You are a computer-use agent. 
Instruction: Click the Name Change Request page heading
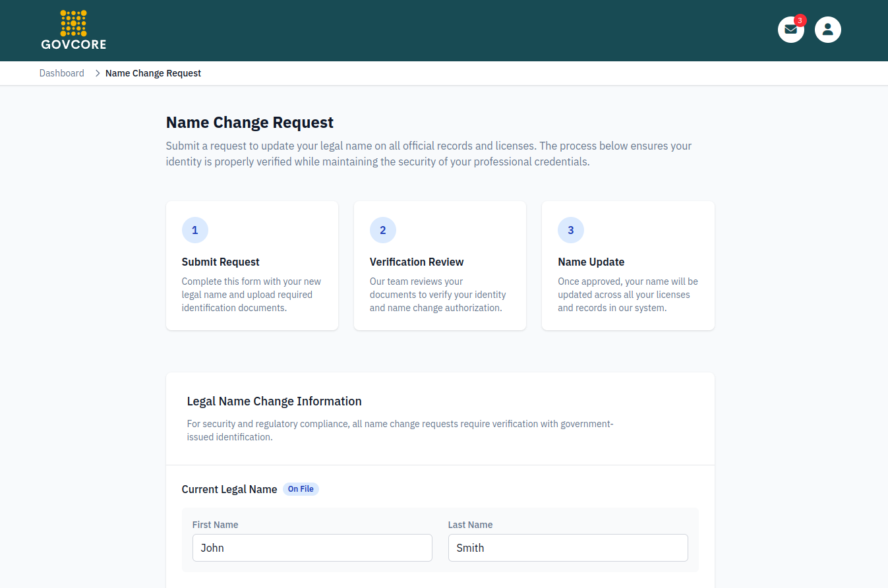(x=250, y=123)
